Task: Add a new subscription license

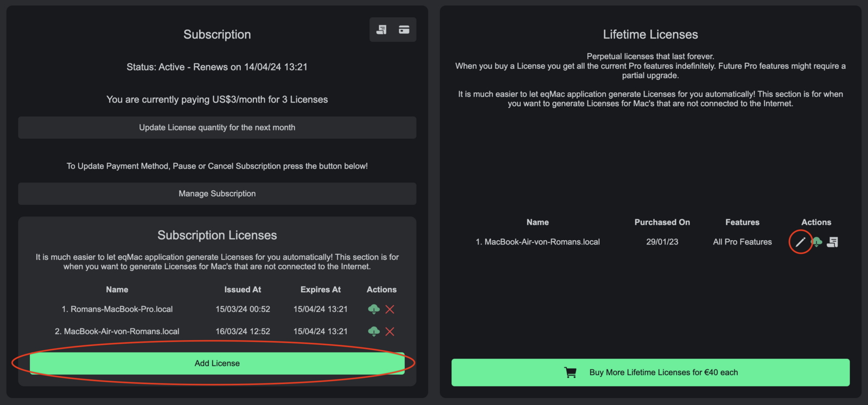Action: tap(217, 363)
